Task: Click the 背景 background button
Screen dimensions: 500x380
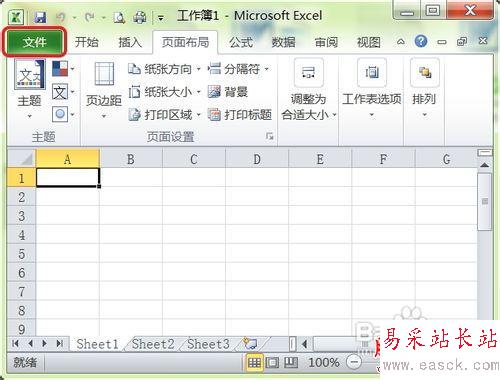Action: click(x=228, y=92)
